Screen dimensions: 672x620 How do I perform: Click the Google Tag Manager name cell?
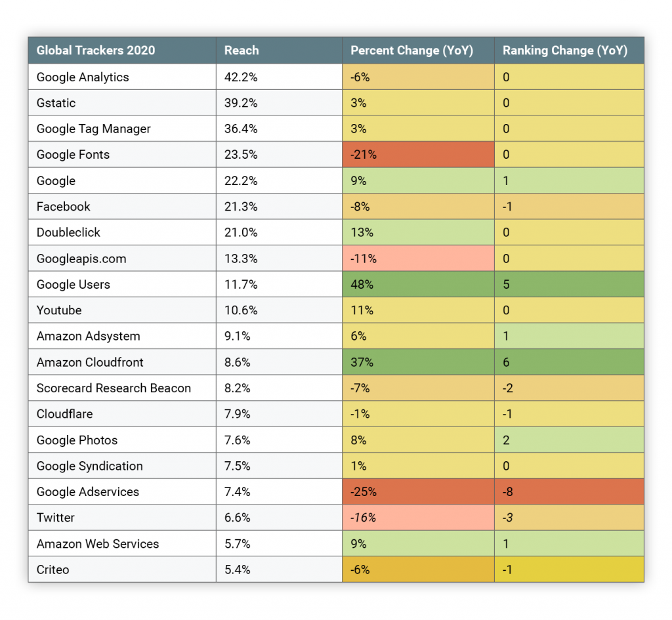94,129
